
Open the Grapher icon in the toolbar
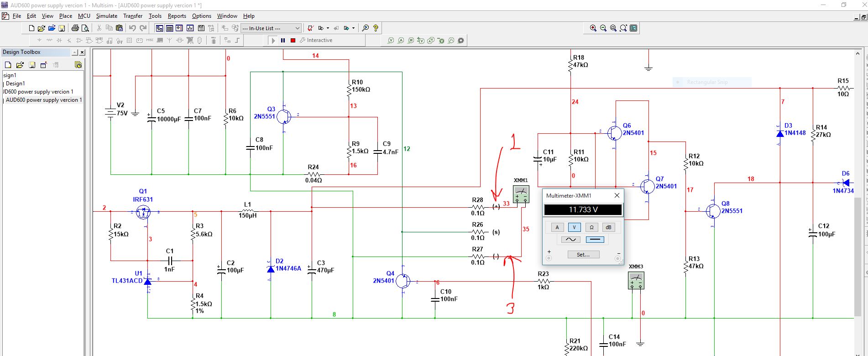click(190, 28)
